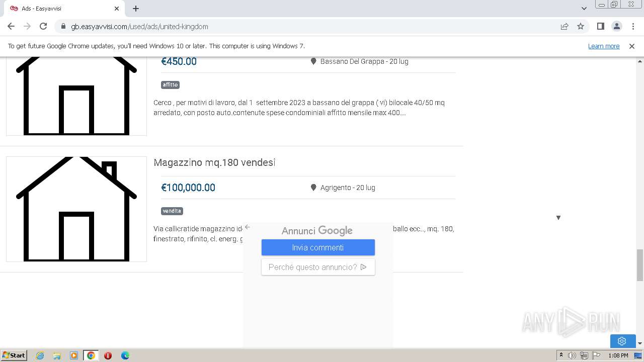This screenshot has width=644, height=362.
Task: Click the location pin beside Agrigento
Action: click(x=313, y=188)
